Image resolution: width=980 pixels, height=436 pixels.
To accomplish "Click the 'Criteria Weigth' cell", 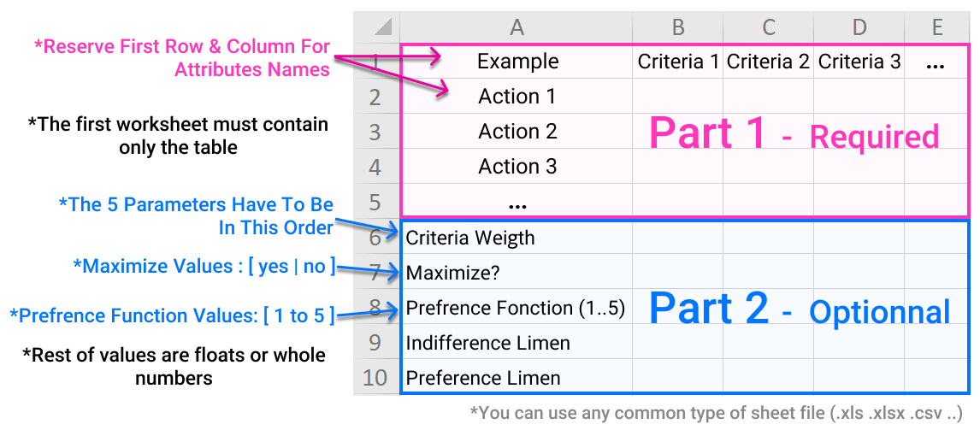I will tap(470, 238).
